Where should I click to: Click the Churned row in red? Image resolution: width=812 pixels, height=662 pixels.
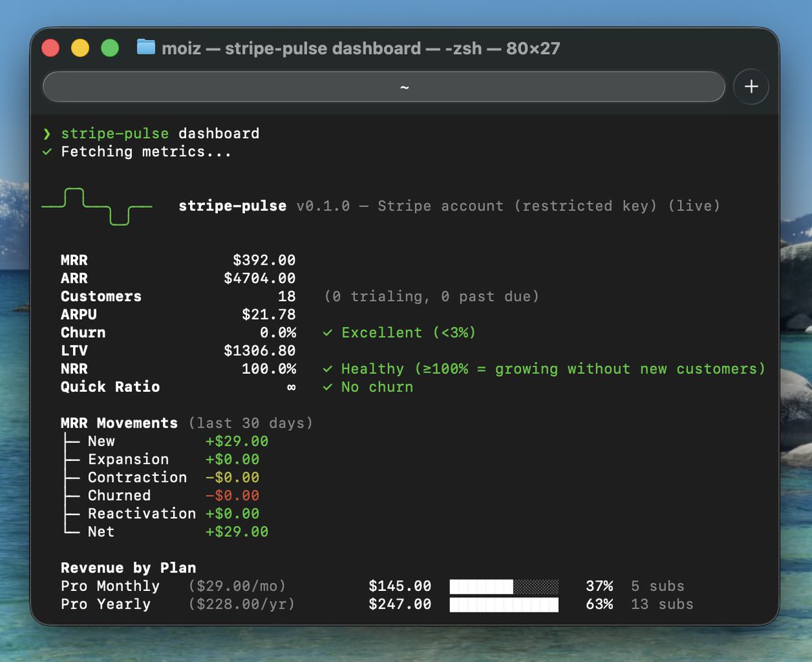tap(160, 495)
